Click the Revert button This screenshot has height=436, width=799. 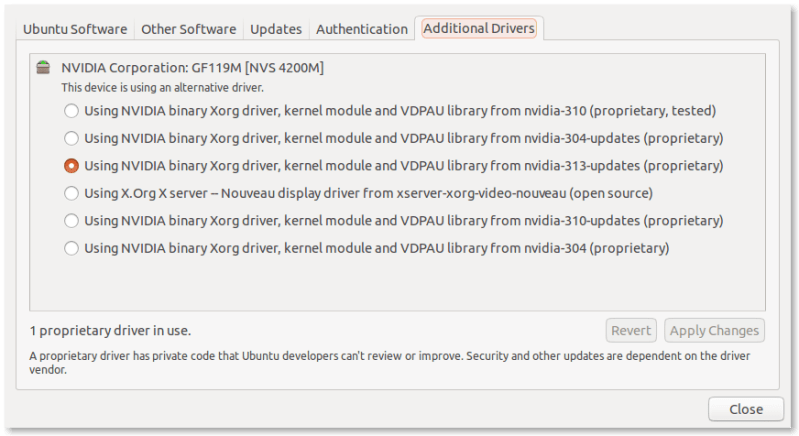631,331
